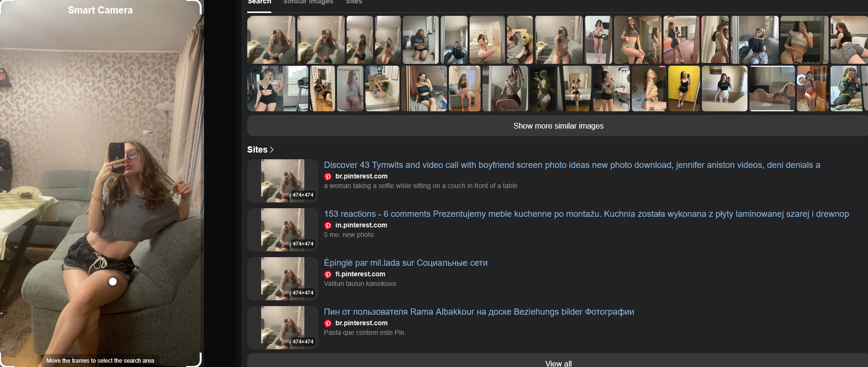Click the Pinterest favicon next to fi.pinterest.com

click(x=328, y=274)
